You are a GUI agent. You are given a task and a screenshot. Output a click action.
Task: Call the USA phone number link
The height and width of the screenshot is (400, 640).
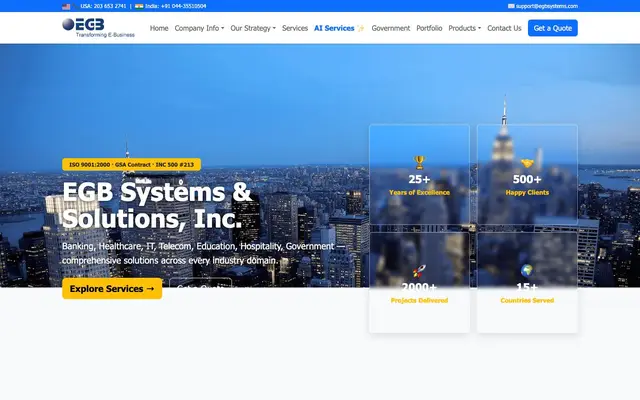pos(103,6)
